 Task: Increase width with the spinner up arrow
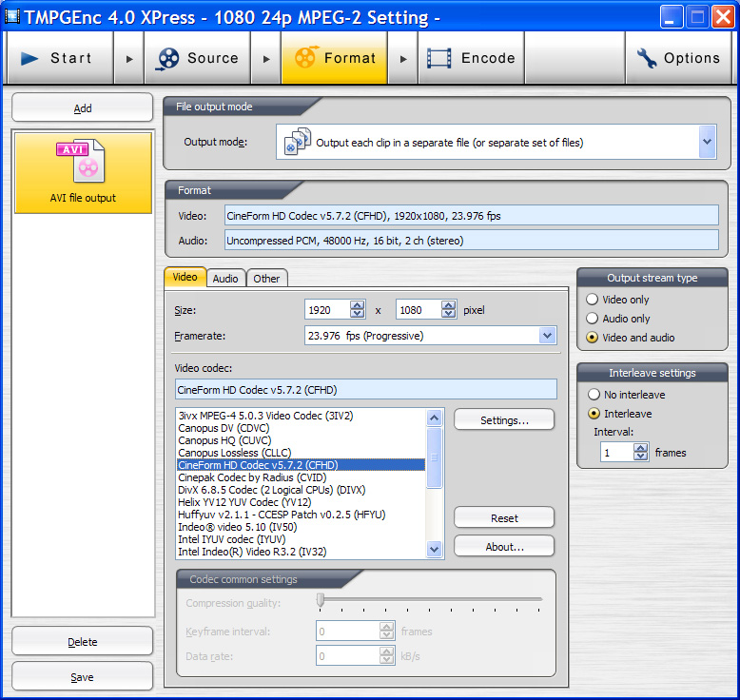point(358,305)
